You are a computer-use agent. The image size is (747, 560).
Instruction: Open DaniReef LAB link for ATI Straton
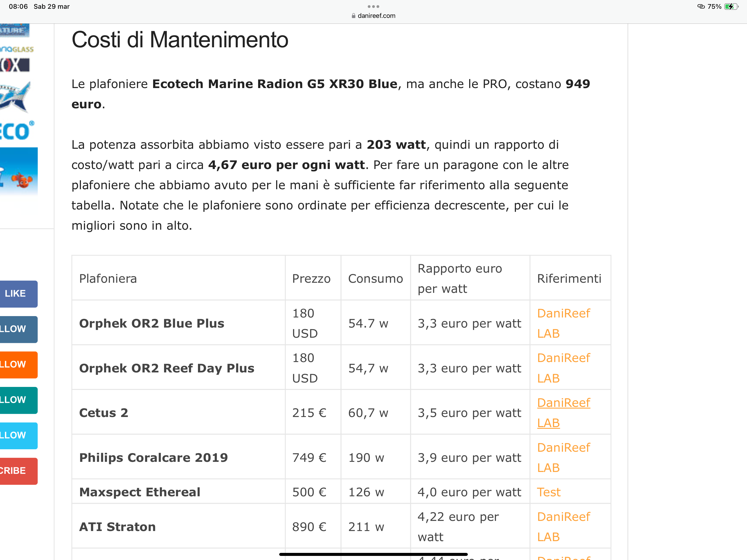coord(563,527)
